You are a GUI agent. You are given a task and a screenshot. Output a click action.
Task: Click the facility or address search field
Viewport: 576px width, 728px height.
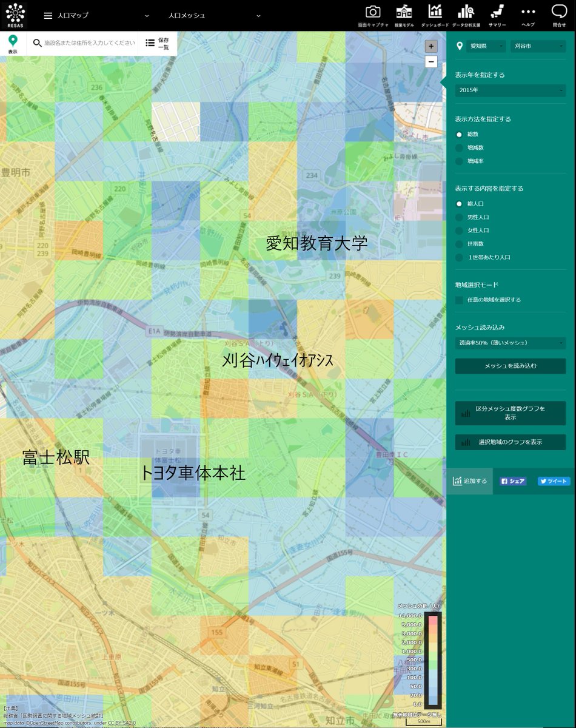pos(90,44)
